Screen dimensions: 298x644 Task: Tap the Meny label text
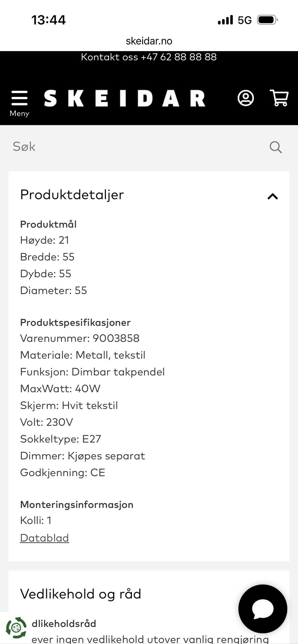19,113
